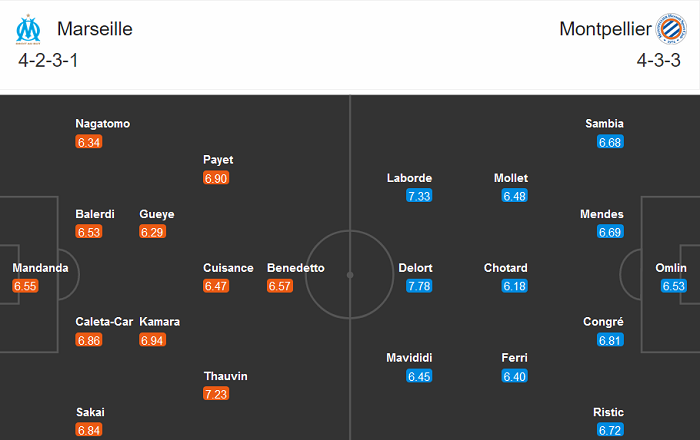
Task: Select Mavididi player name
Action: [410, 358]
